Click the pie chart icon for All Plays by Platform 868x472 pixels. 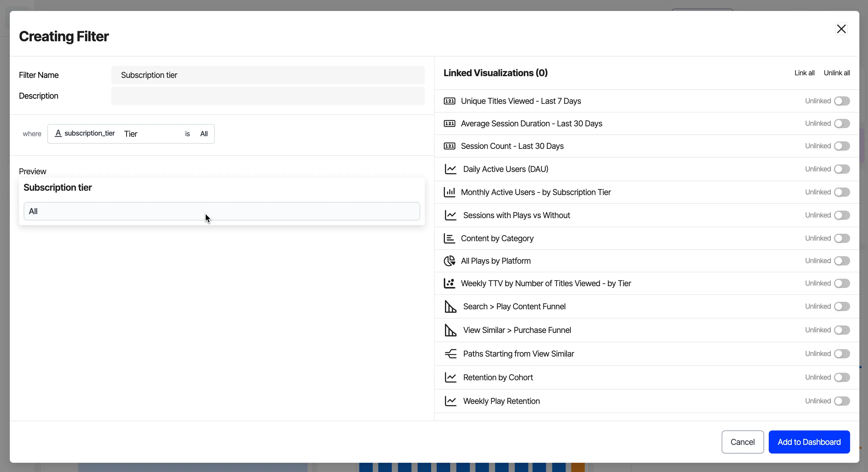(x=449, y=261)
